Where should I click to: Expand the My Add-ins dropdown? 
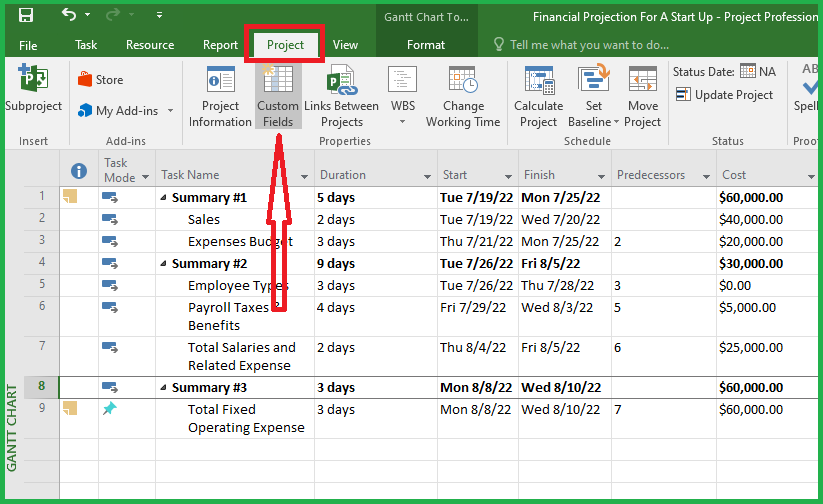pyautogui.click(x=170, y=111)
